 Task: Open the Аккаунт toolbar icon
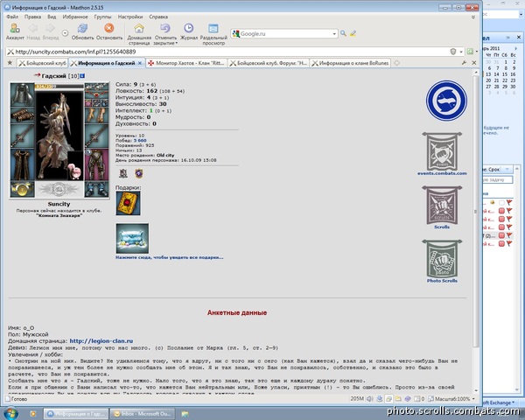click(x=15, y=31)
